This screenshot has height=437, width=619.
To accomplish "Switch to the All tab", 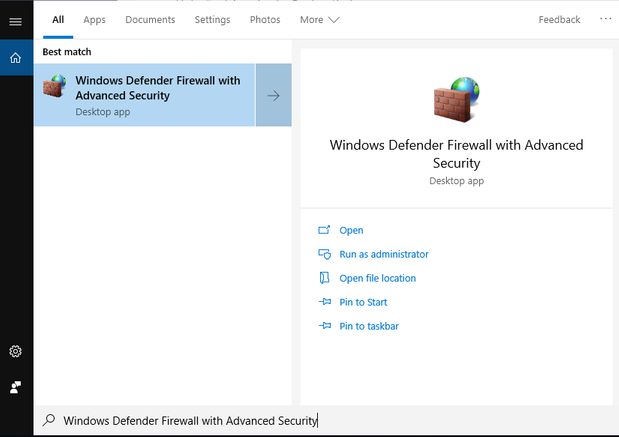I will click(x=58, y=20).
